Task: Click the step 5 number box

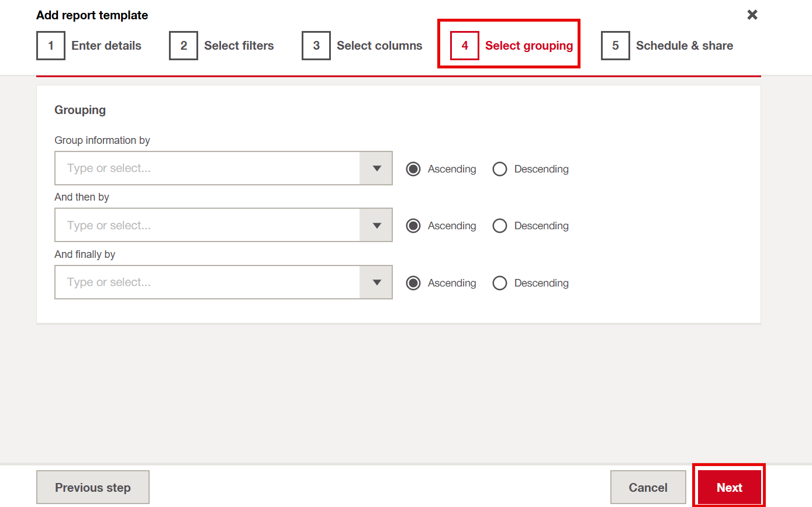Action: (616, 46)
